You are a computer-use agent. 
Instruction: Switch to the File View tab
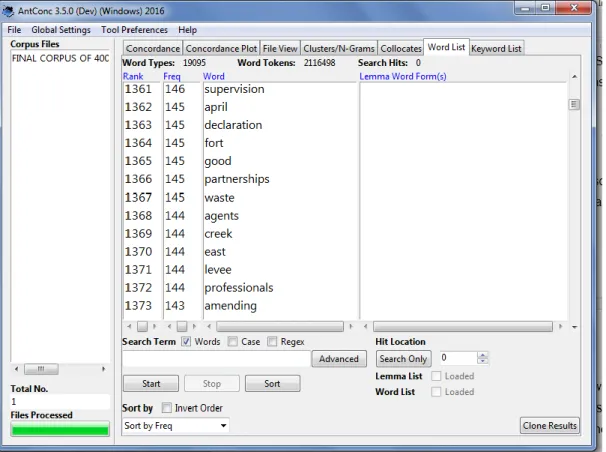[280, 49]
